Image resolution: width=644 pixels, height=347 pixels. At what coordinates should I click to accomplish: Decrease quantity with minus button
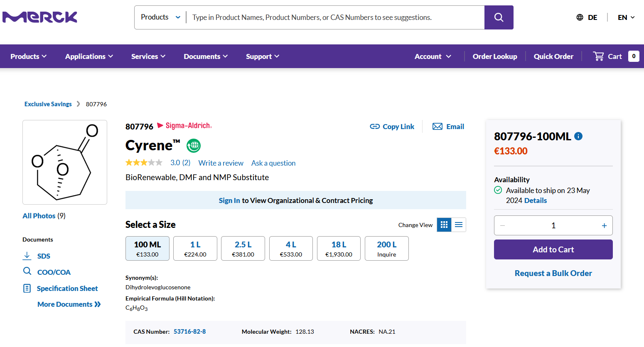(503, 225)
